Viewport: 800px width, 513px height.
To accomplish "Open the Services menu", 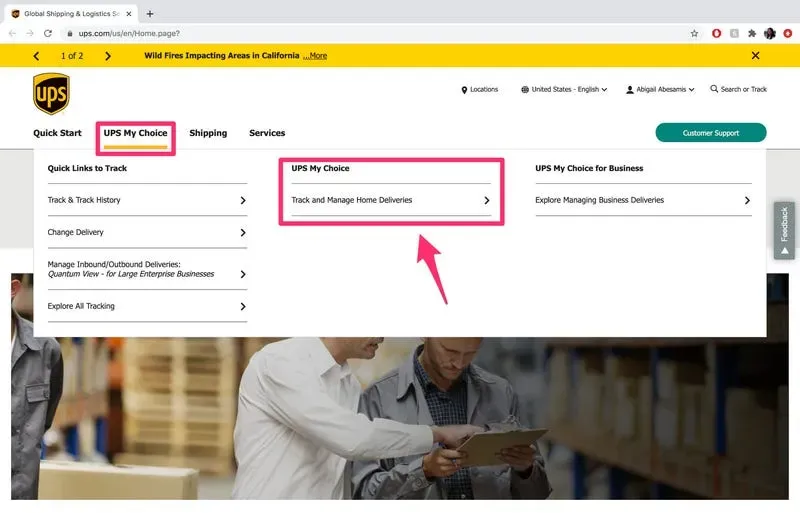I will tap(267, 133).
